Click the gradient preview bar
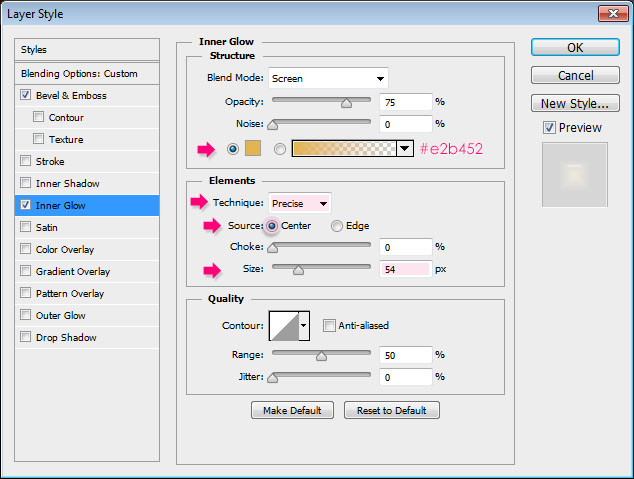 (344, 149)
